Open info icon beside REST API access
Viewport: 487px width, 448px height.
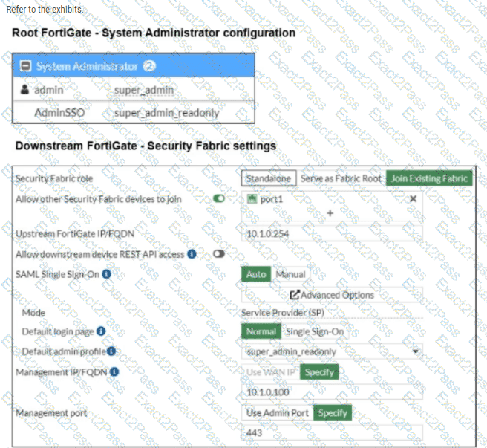(192, 254)
